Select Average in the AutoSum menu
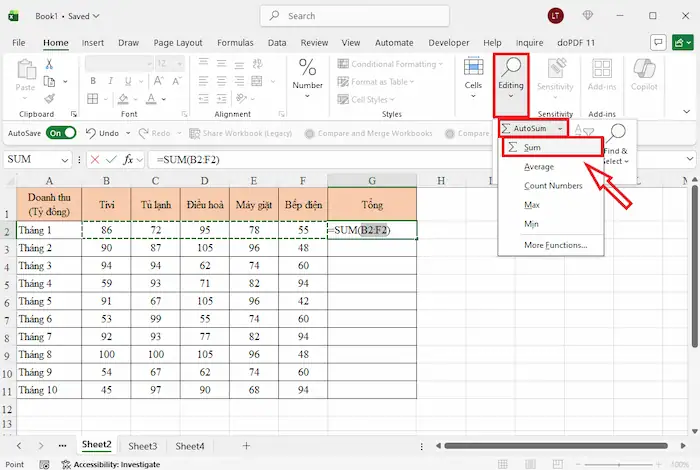This screenshot has height=470, width=700. tap(539, 167)
